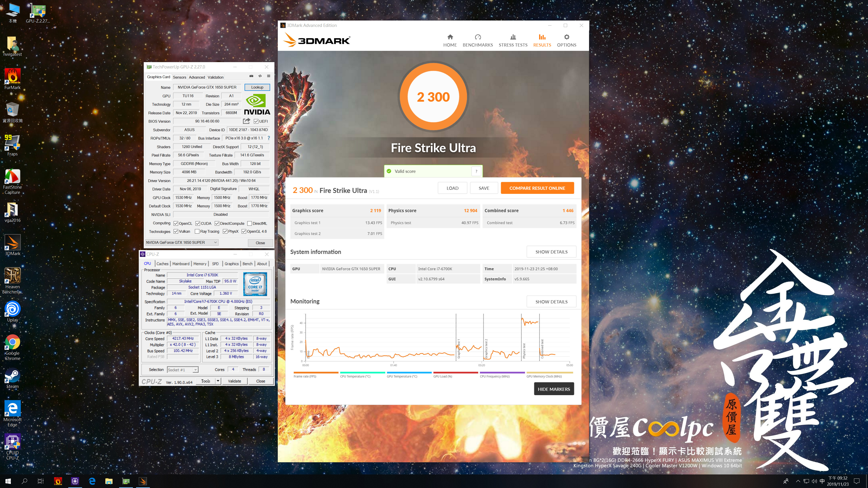Toggle PhysX checkbox in GPU-Z
This screenshot has width=868, height=488.
tap(225, 231)
